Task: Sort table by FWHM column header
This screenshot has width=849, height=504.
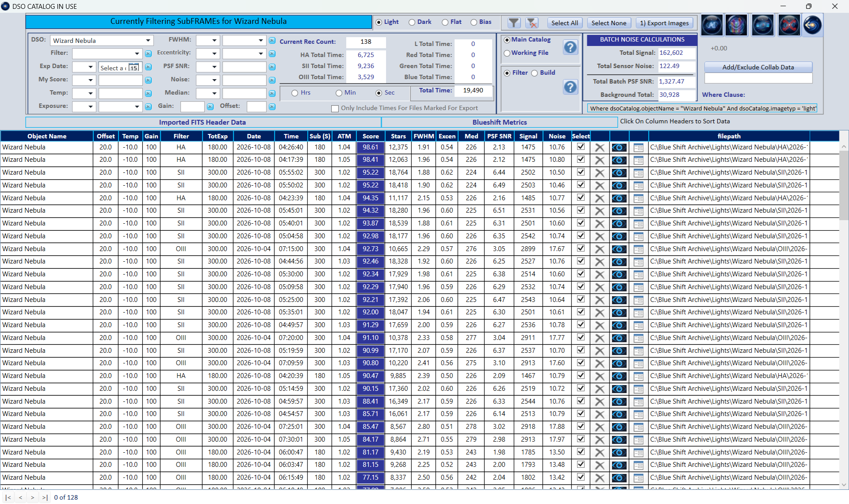Action: pyautogui.click(x=424, y=136)
